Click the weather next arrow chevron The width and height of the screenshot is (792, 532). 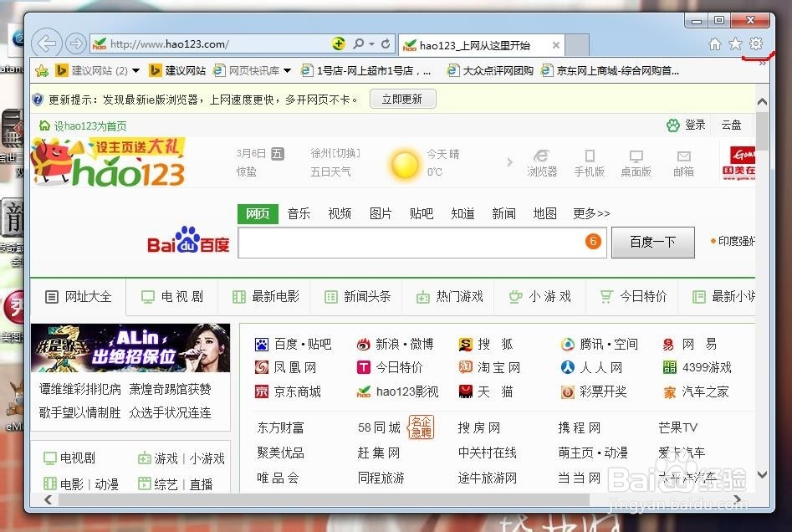pyautogui.click(x=509, y=162)
